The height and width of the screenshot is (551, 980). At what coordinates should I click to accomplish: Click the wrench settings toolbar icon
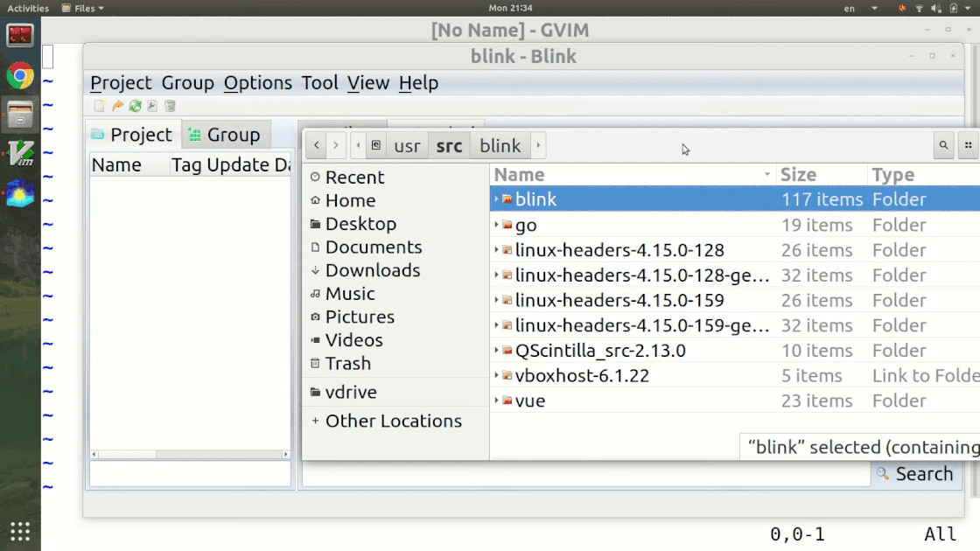click(x=152, y=106)
